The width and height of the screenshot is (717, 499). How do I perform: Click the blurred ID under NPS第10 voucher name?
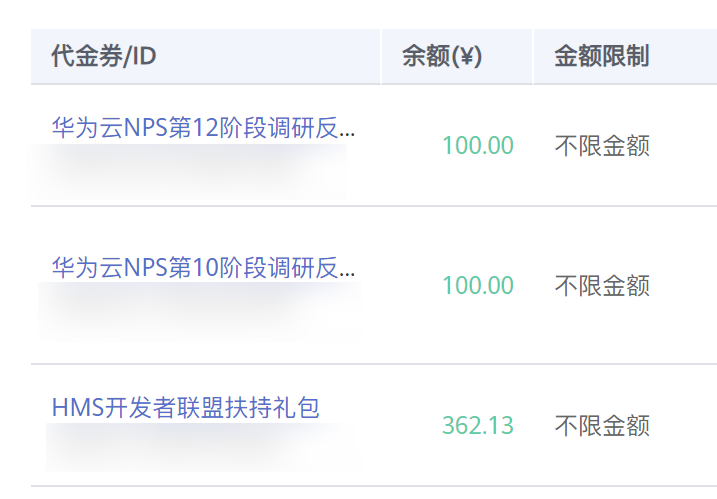[x=198, y=310]
